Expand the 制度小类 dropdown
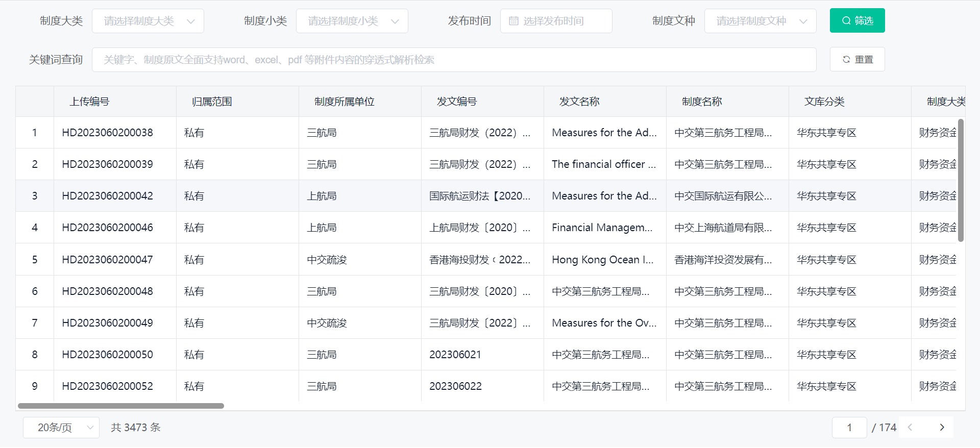The height and width of the screenshot is (448, 980). 352,21
